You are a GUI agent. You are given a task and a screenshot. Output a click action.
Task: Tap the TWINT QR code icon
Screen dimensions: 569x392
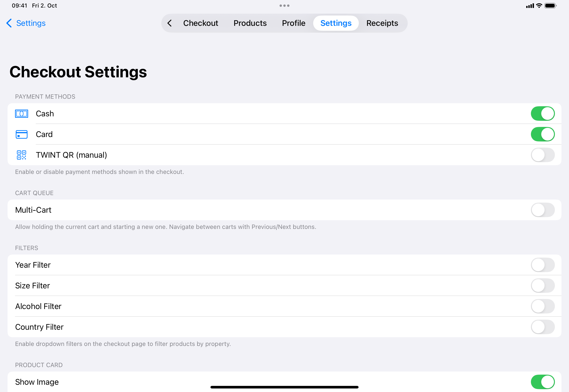(22, 155)
